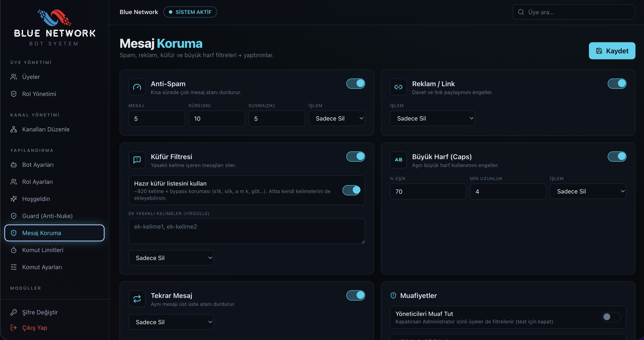Screen dimensions: 644x340
Task: Click the Mesaj Koruma page heading
Action: pyautogui.click(x=161, y=44)
